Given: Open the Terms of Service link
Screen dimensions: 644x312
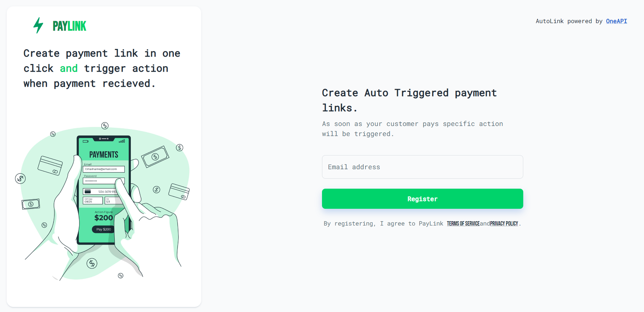Looking at the screenshot, I should pos(463,224).
